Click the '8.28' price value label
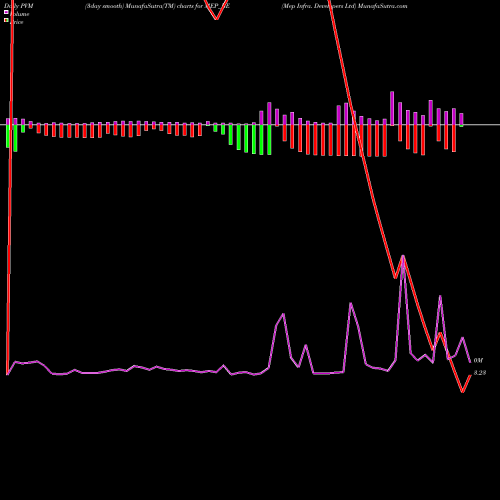The image size is (500, 500). coord(480,373)
